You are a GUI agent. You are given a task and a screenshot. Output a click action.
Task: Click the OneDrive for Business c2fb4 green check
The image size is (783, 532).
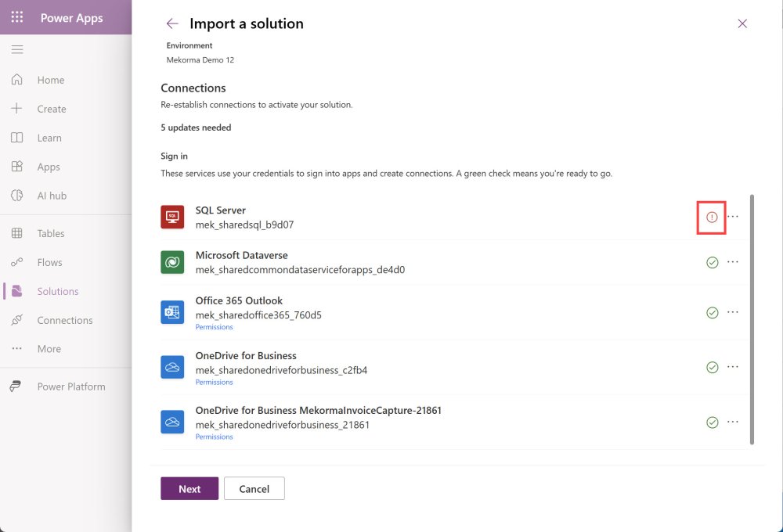[x=713, y=367]
